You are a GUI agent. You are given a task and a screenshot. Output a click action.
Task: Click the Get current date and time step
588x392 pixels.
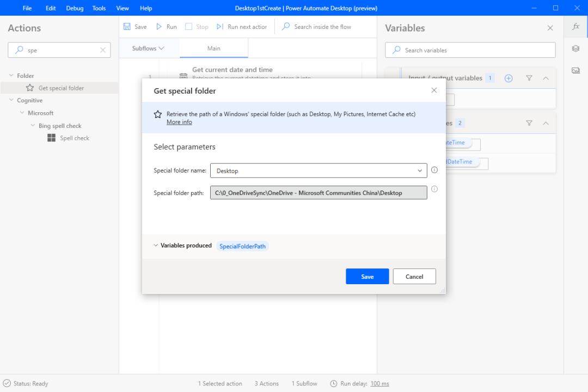click(x=232, y=70)
